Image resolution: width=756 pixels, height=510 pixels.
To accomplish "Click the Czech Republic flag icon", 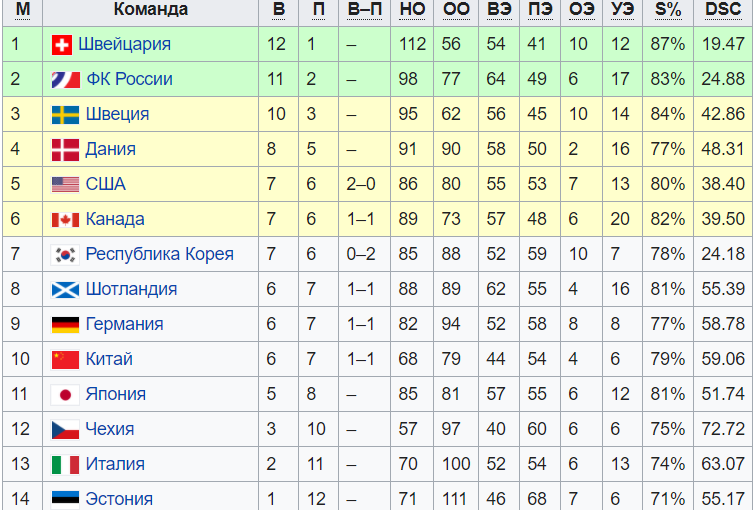I will tap(66, 429).
